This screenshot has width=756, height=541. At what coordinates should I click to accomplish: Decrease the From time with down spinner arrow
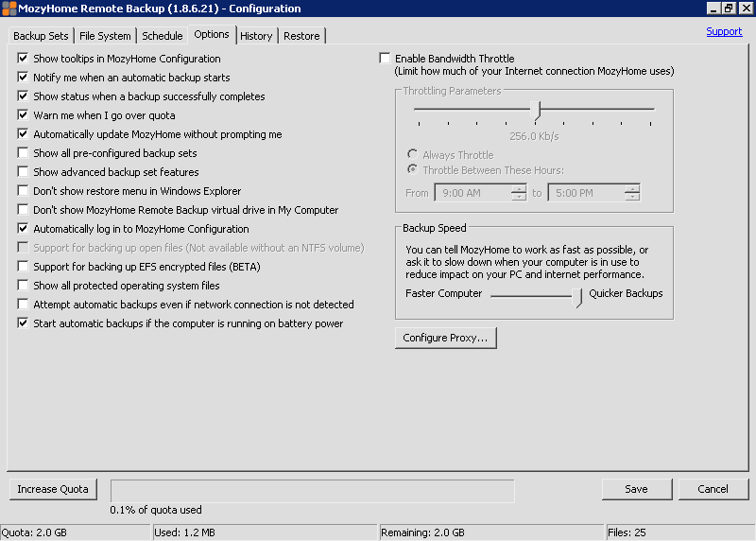pos(519,197)
